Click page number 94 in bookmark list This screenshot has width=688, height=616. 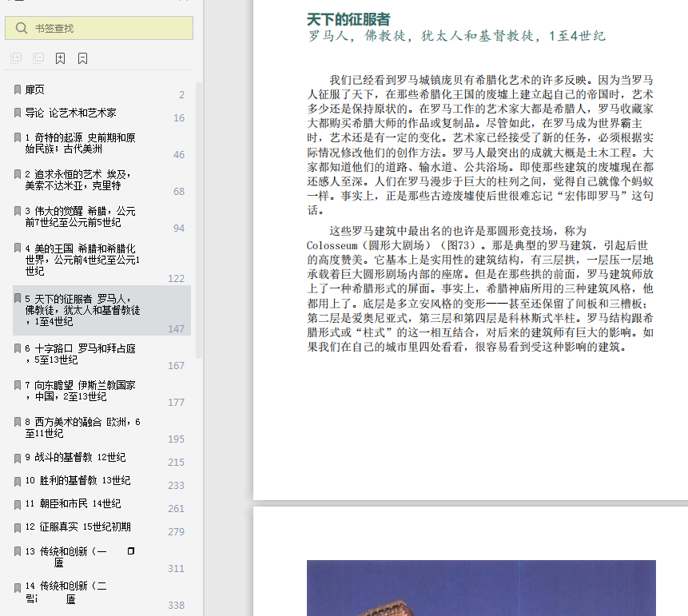tap(179, 229)
